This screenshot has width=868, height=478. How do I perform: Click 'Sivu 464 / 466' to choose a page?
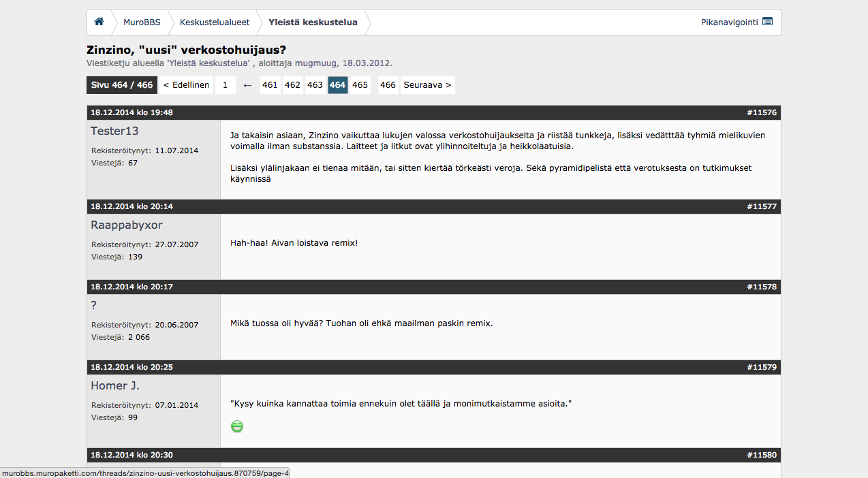[x=121, y=84]
